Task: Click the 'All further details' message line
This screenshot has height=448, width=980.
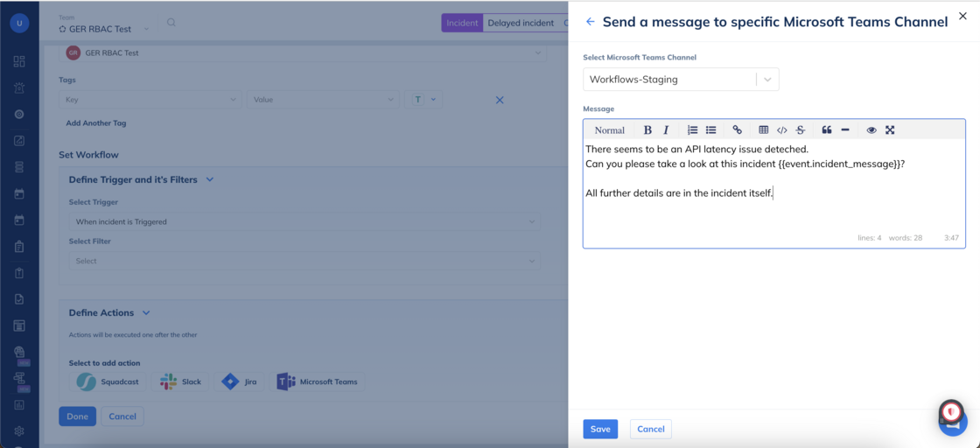Action: [679, 193]
